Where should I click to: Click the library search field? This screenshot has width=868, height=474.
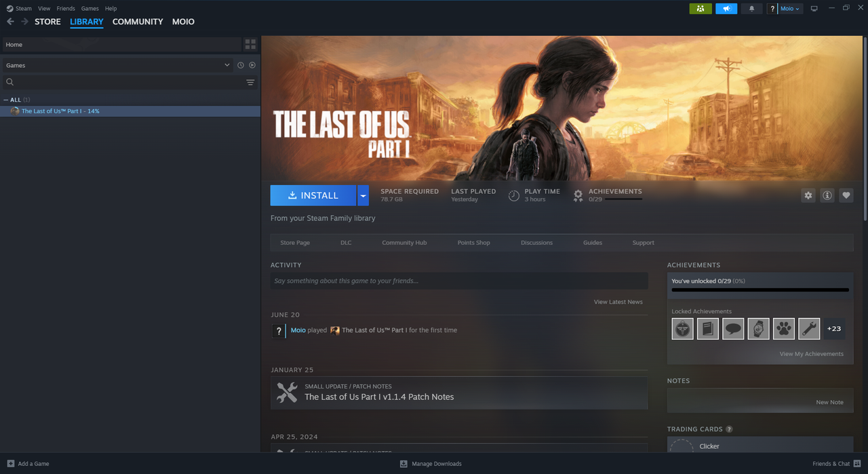[129, 82]
